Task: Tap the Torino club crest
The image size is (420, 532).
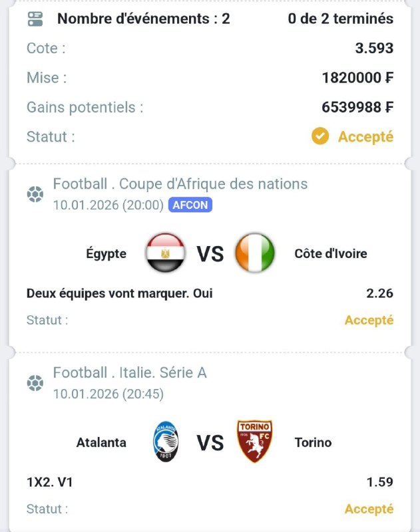Action: click(255, 442)
